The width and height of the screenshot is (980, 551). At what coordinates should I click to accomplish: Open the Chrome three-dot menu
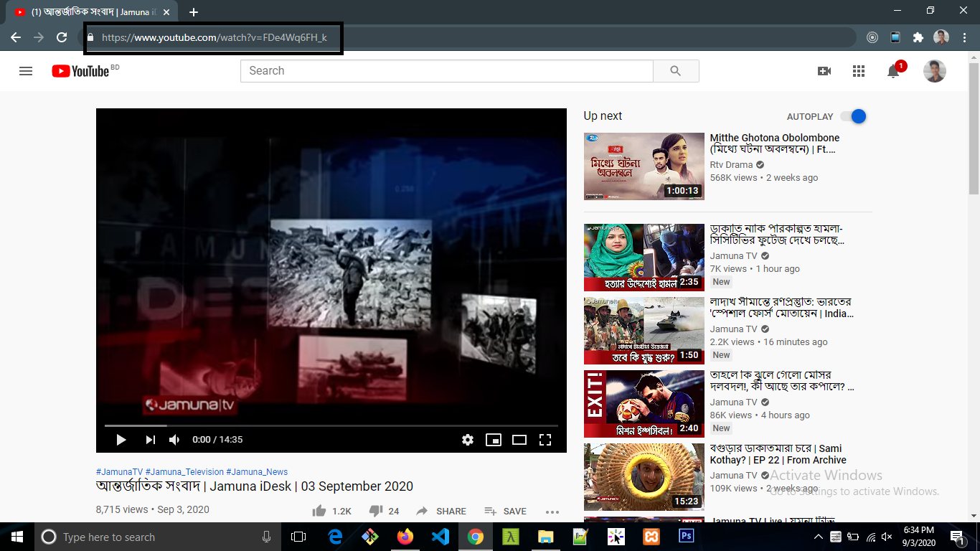[965, 37]
